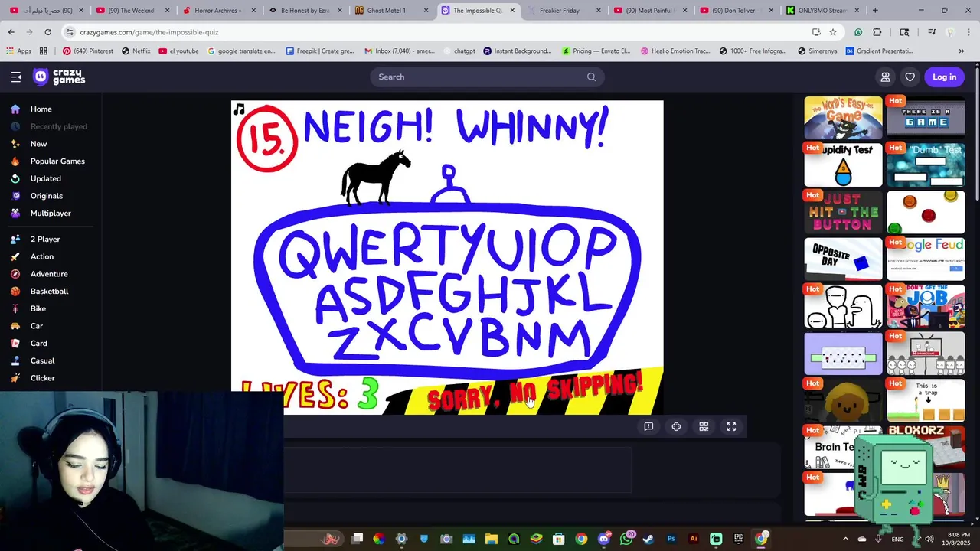The image size is (980, 551).
Task: Click the CrazyGames logo
Action: tap(59, 77)
